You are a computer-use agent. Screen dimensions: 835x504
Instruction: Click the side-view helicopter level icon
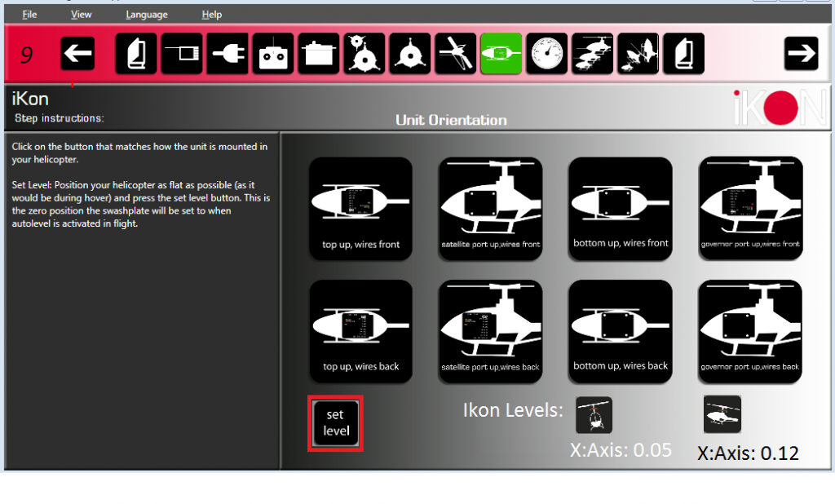point(722,414)
